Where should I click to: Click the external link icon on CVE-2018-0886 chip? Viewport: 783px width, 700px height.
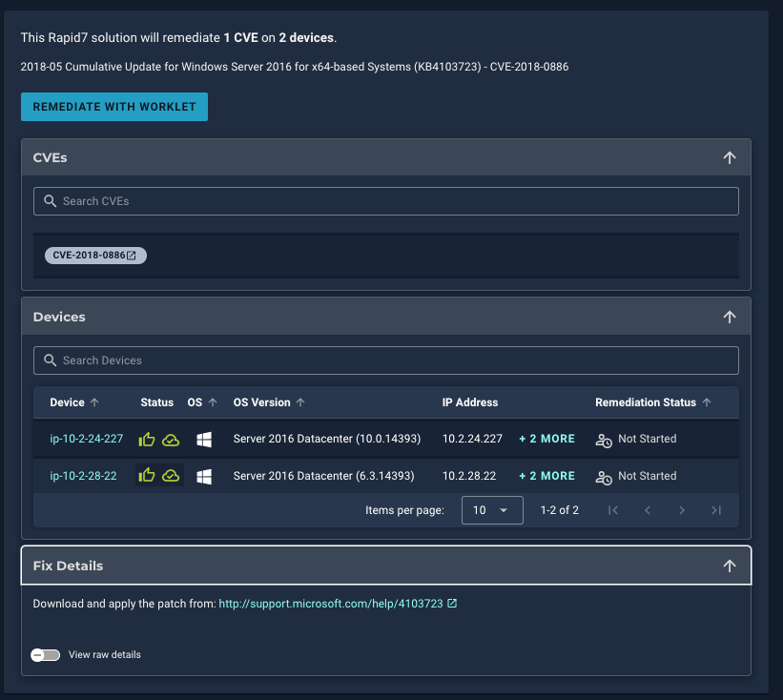[x=132, y=256]
